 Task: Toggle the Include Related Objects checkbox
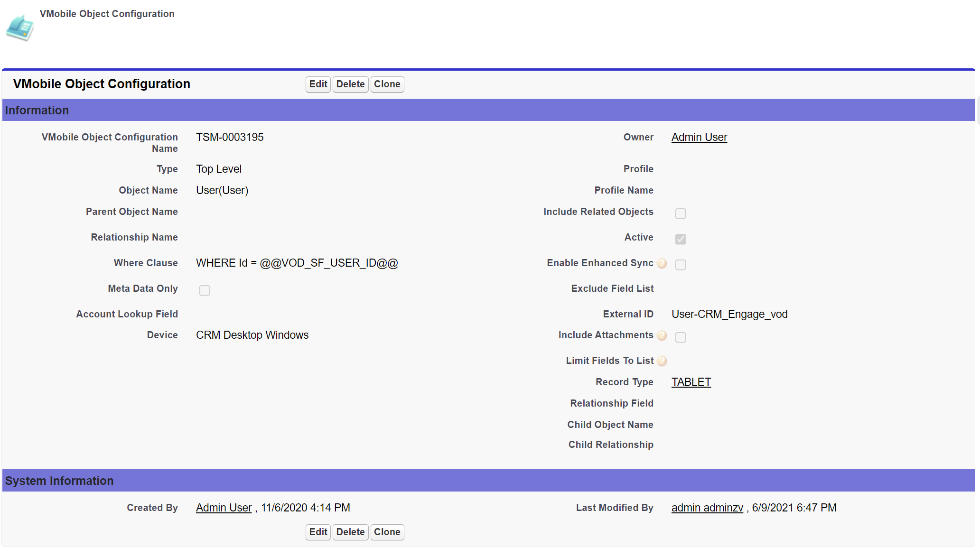click(x=681, y=214)
